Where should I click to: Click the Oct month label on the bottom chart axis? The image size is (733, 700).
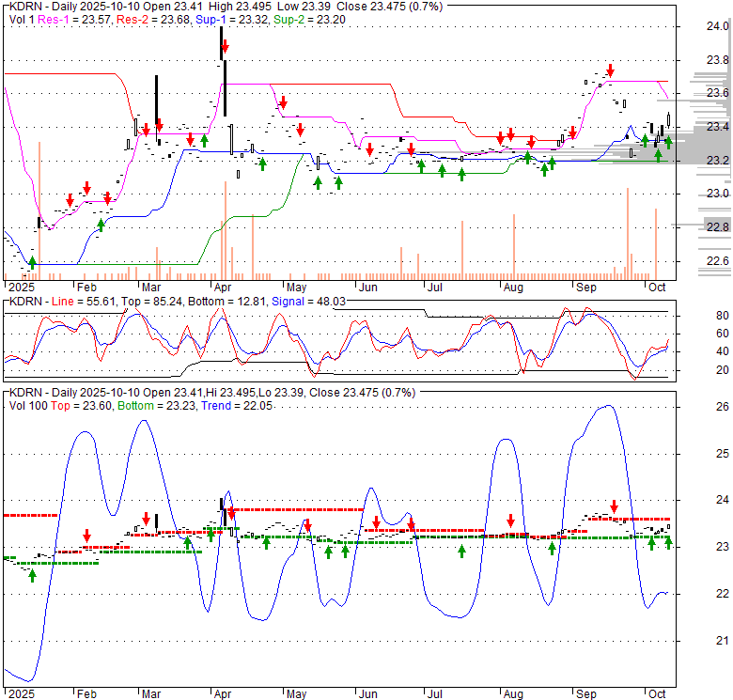click(655, 694)
